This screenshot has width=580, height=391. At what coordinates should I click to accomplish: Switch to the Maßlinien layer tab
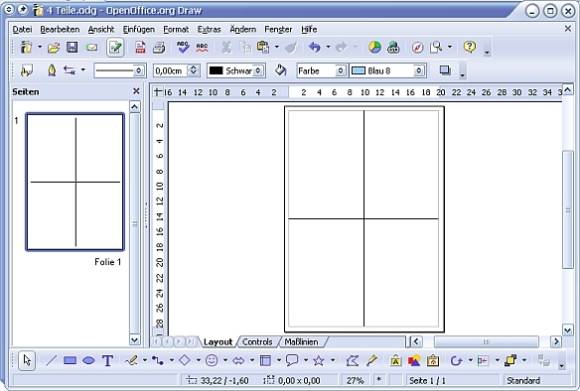(301, 342)
